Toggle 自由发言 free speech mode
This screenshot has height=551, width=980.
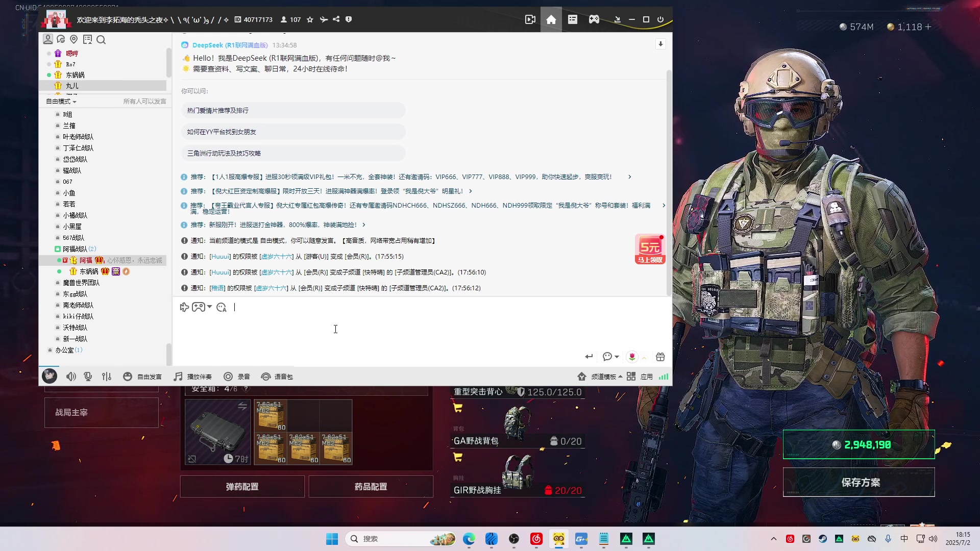tap(142, 377)
